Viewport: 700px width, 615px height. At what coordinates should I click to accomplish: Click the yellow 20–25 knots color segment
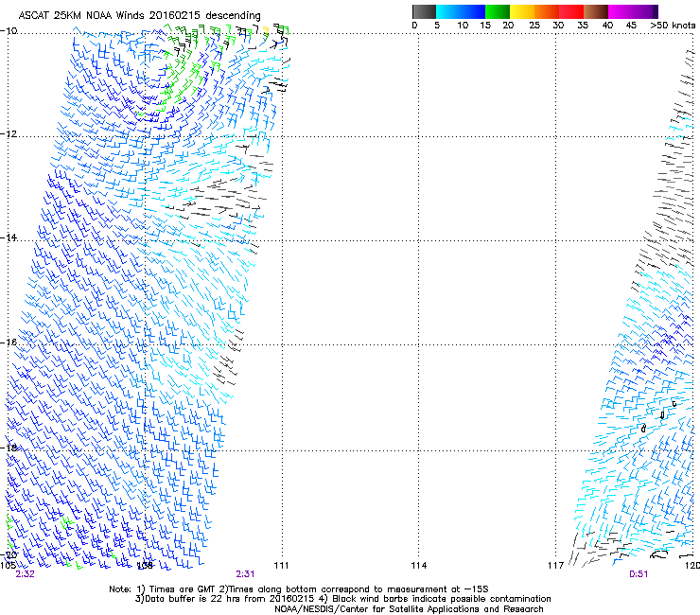522,11
